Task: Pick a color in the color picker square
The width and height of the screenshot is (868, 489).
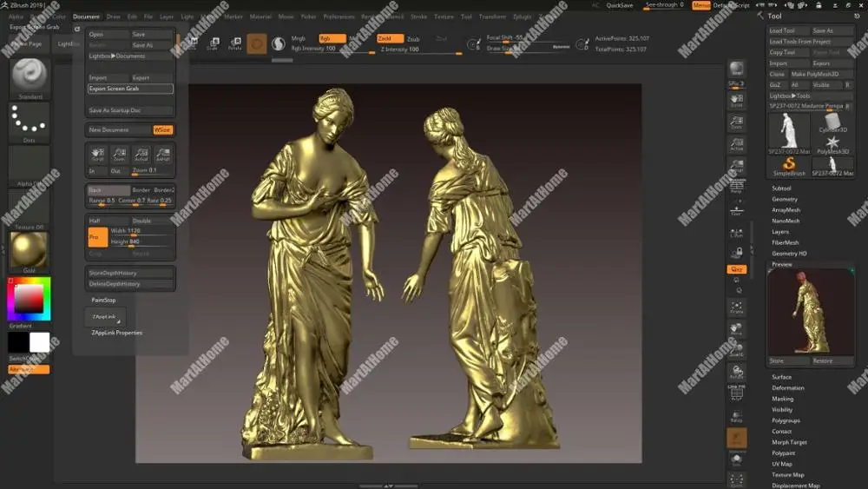Action: pos(29,299)
